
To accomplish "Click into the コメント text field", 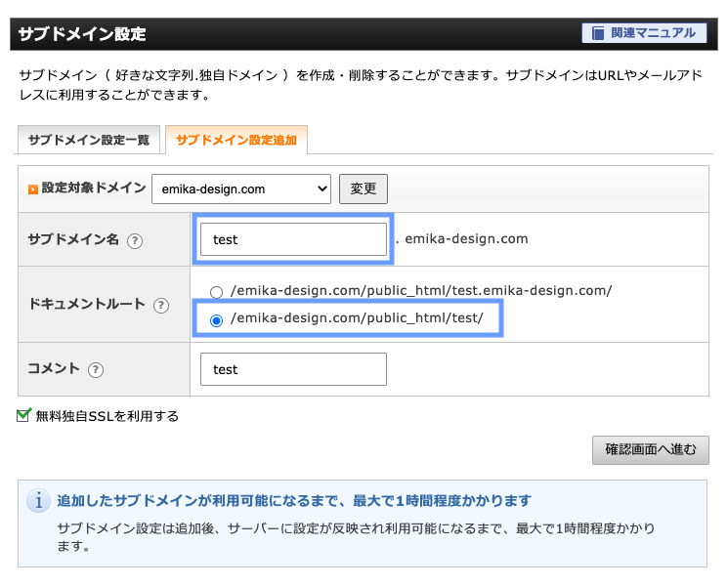I will 293,369.
